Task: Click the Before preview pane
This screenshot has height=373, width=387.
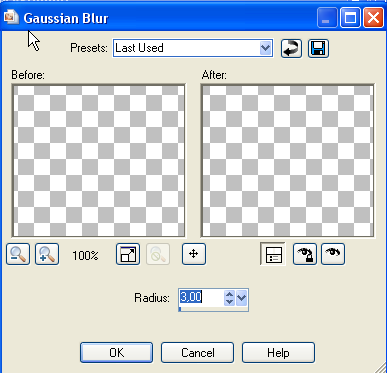Action: click(x=99, y=161)
